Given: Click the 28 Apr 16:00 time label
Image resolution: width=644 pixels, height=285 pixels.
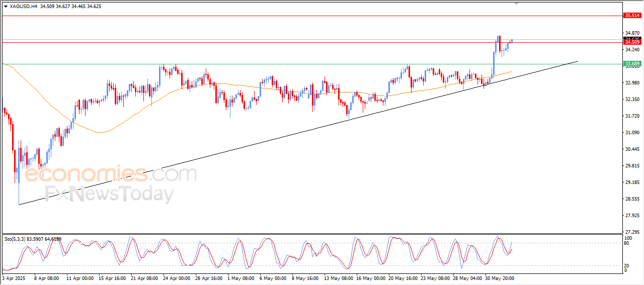Looking at the screenshot, I should click(210, 277).
